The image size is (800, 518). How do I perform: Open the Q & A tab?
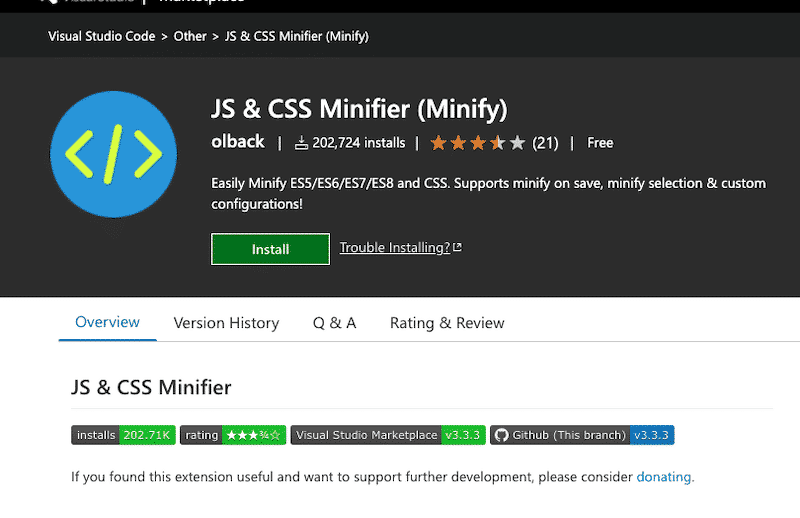(334, 323)
